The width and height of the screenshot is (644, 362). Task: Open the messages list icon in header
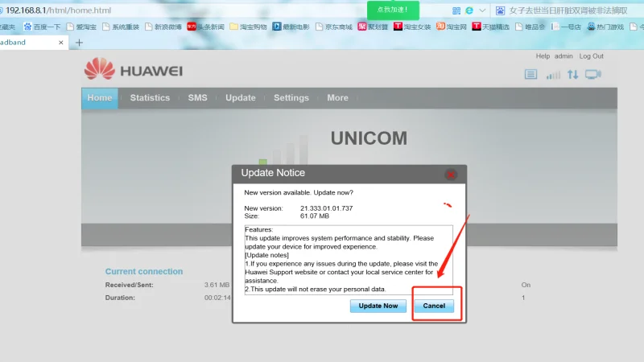point(530,74)
